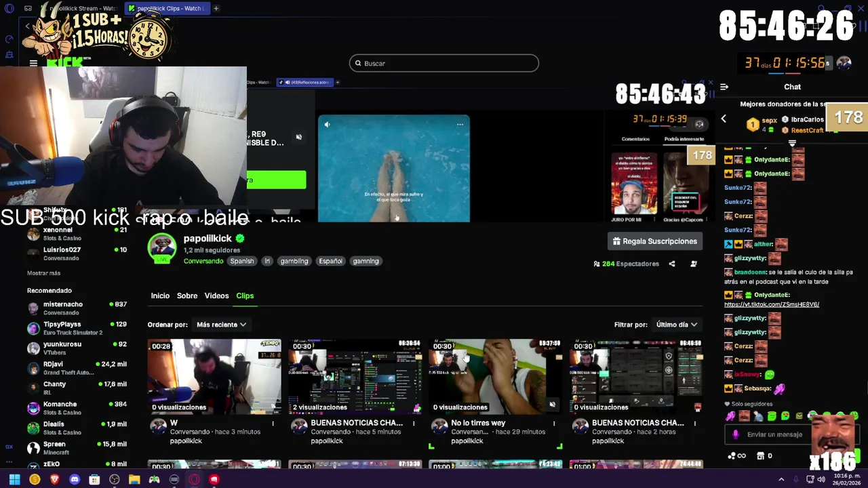Open Spreen in the sidebar
Viewport: 868px width, 488px height.
pyautogui.click(x=77, y=448)
